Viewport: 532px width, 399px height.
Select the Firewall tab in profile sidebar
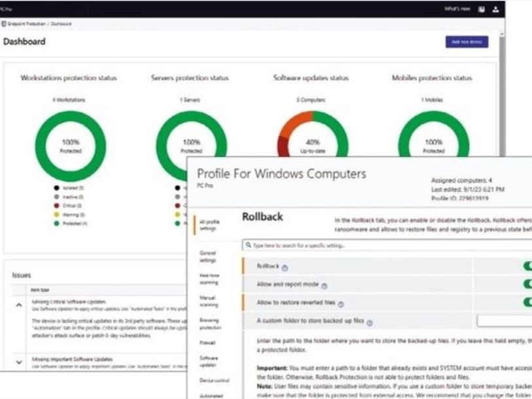point(207,343)
